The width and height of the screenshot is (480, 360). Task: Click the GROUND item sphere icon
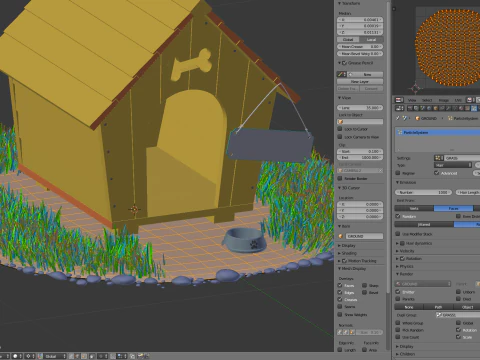[340, 236]
